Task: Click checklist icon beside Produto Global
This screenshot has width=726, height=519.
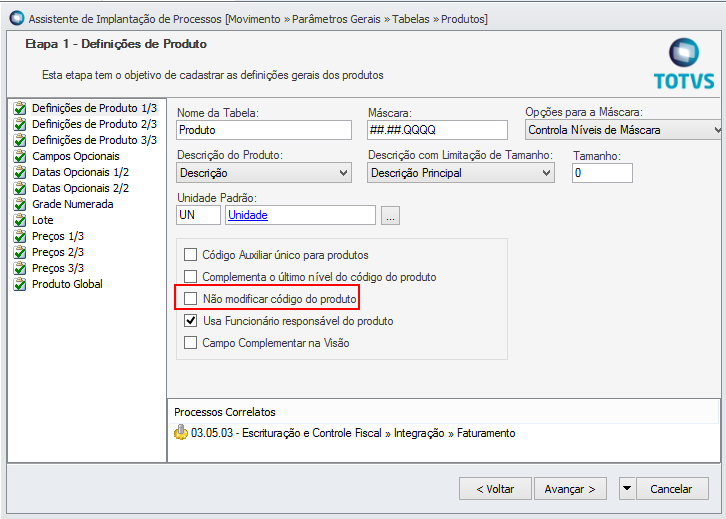Action: point(20,284)
